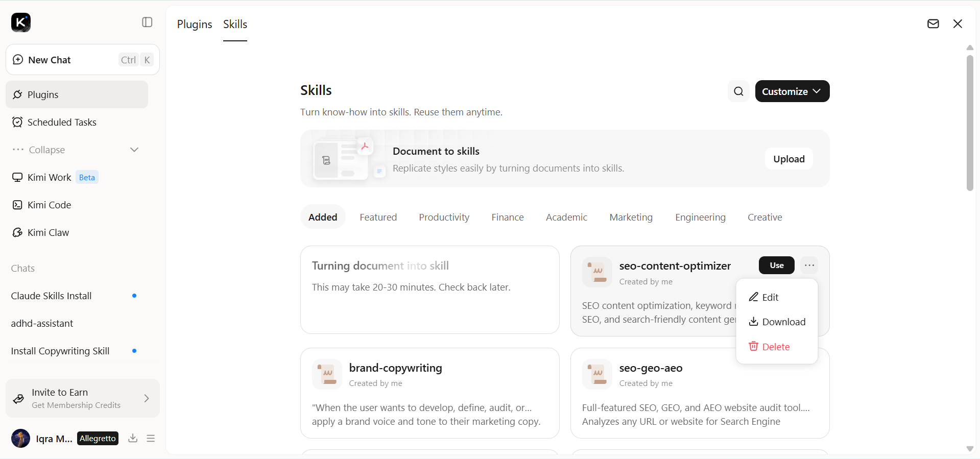
Task: Open Invite to Earn banner
Action: point(83,398)
